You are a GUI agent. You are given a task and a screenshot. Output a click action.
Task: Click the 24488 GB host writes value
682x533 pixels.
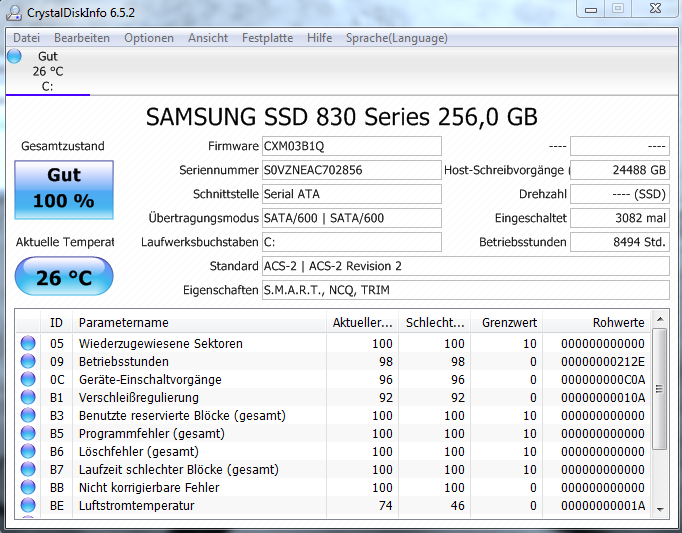[620, 170]
